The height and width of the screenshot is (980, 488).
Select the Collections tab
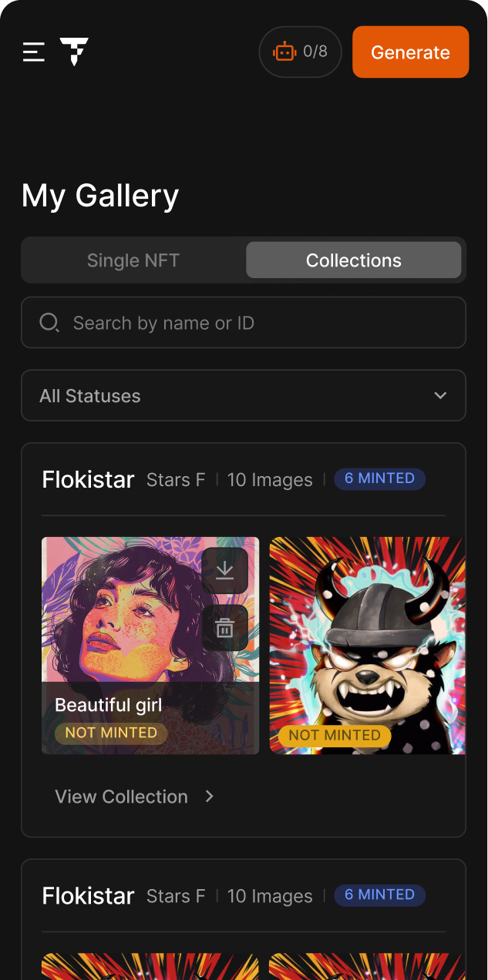(353, 260)
